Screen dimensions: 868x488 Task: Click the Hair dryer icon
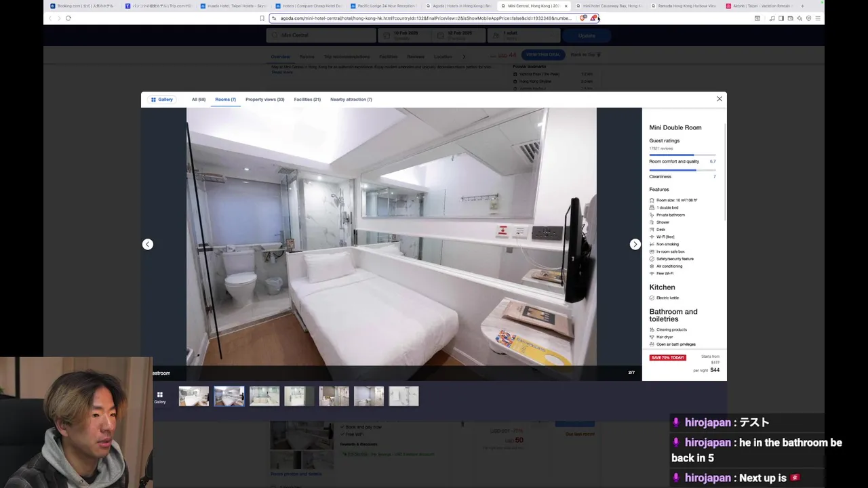[652, 337]
